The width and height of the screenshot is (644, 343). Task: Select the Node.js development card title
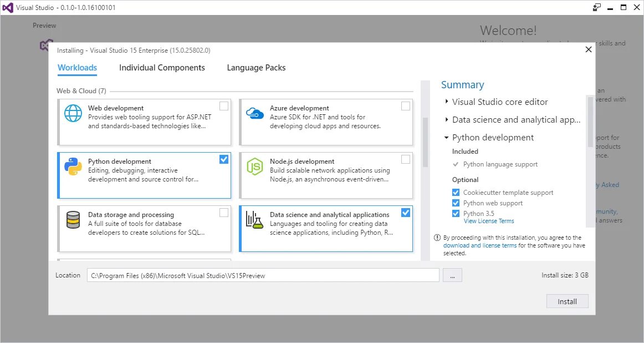(302, 162)
